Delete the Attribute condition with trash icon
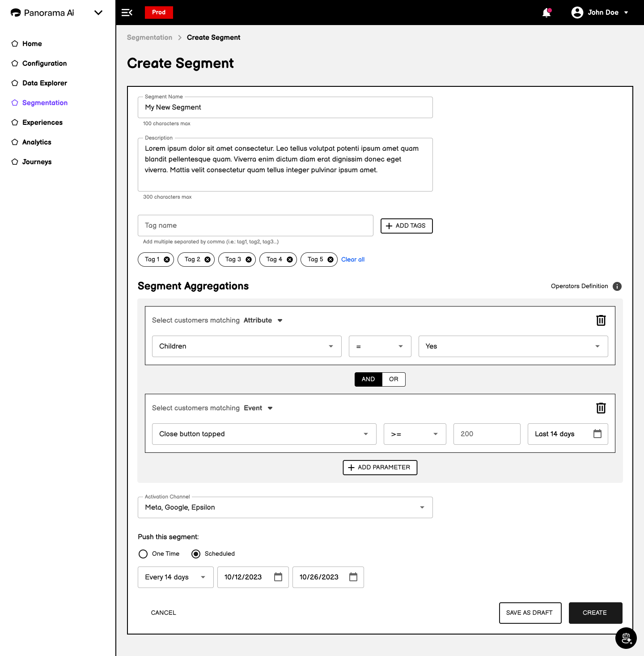 pos(601,320)
